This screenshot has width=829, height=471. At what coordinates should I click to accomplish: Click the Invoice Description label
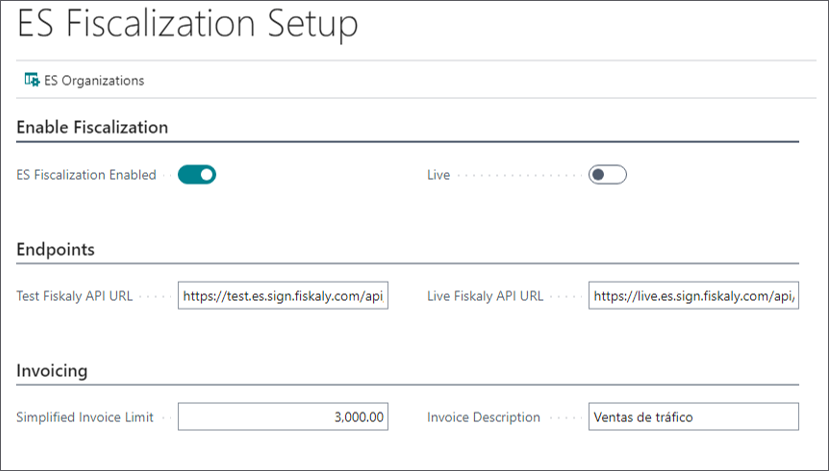coord(484,417)
